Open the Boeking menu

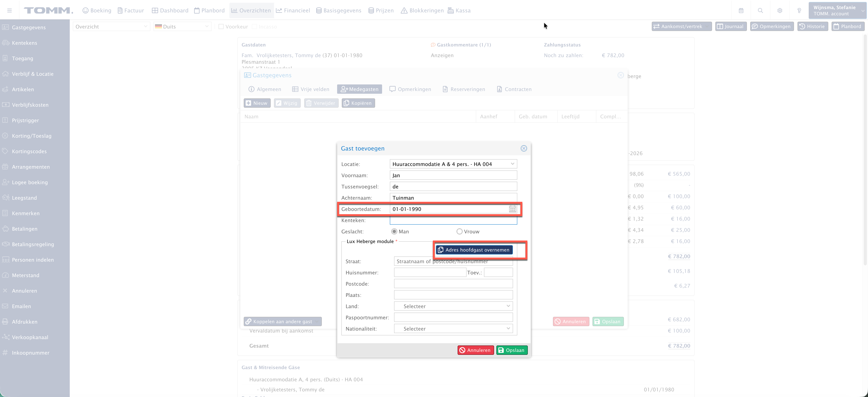[97, 10]
